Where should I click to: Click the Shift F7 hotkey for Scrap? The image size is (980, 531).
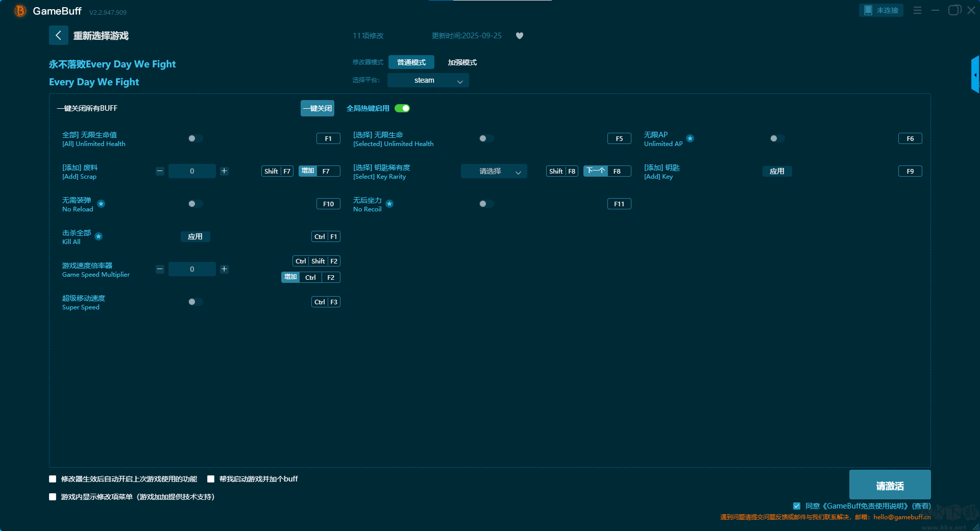(x=277, y=171)
